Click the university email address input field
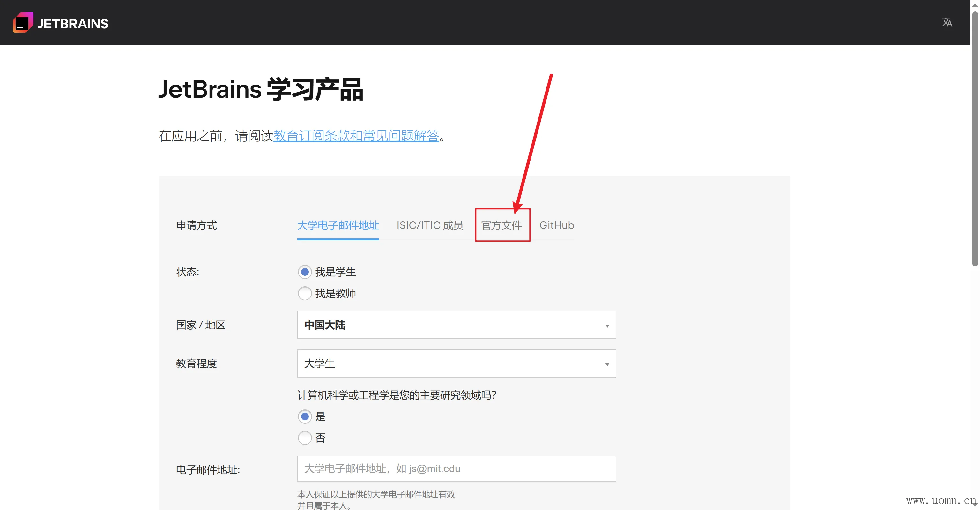980x510 pixels. [x=456, y=468]
